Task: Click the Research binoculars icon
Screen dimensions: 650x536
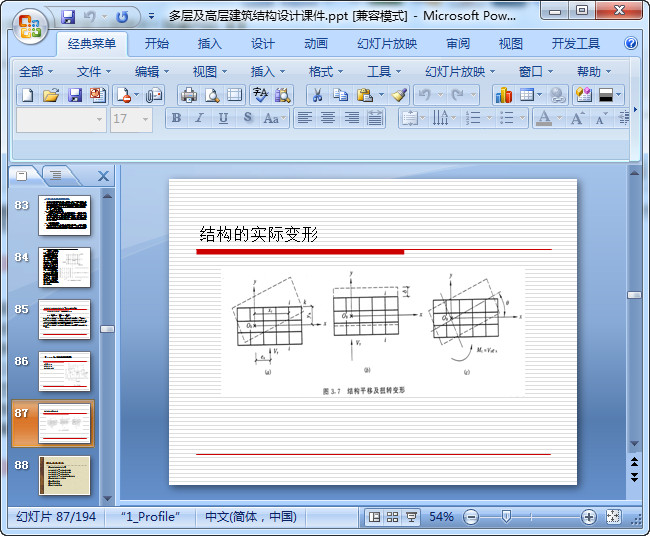Action: click(283, 95)
